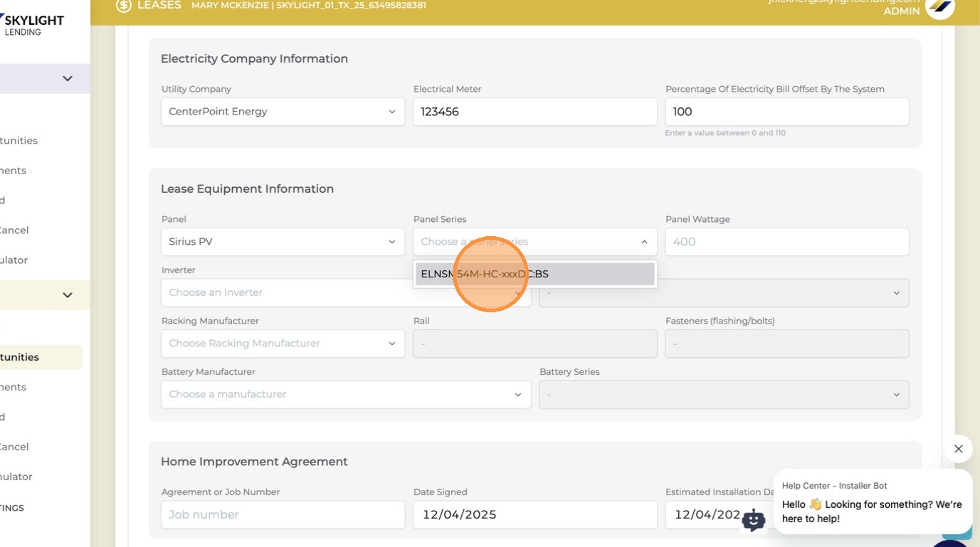Screen dimensions: 980x547
Task: Click the 'Help Center - Installer Bot' title
Action: coord(834,486)
